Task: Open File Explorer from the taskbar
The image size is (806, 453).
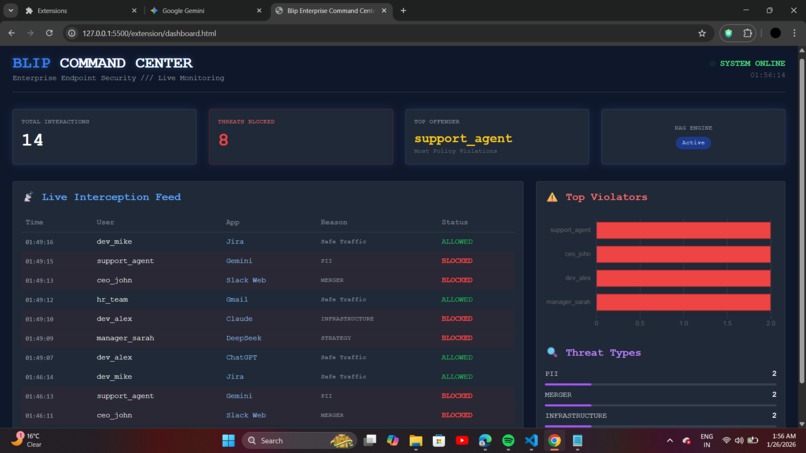Action: tap(416, 441)
